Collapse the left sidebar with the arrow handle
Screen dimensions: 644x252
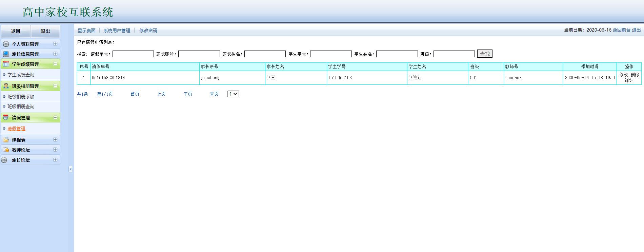(71, 169)
